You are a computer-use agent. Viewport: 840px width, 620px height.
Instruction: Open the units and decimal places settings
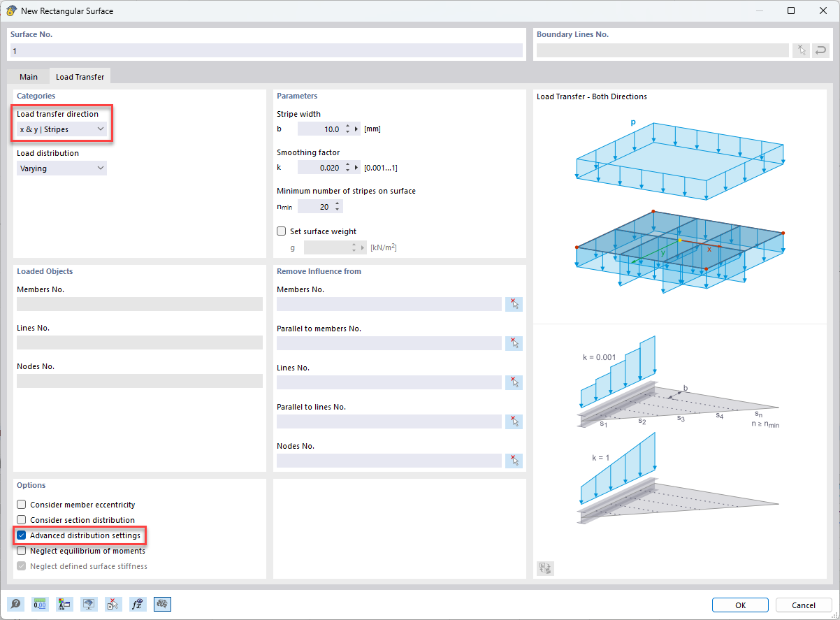40,604
